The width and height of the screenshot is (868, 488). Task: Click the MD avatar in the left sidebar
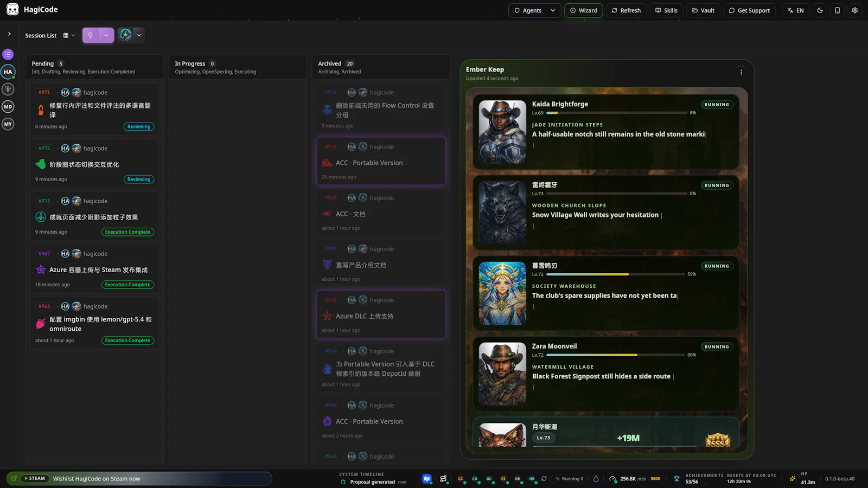[x=8, y=107]
